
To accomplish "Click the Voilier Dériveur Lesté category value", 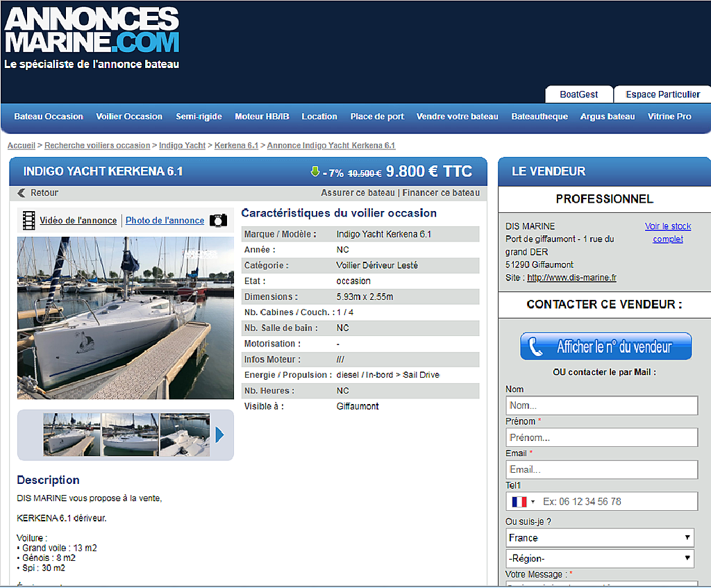I will [x=377, y=265].
